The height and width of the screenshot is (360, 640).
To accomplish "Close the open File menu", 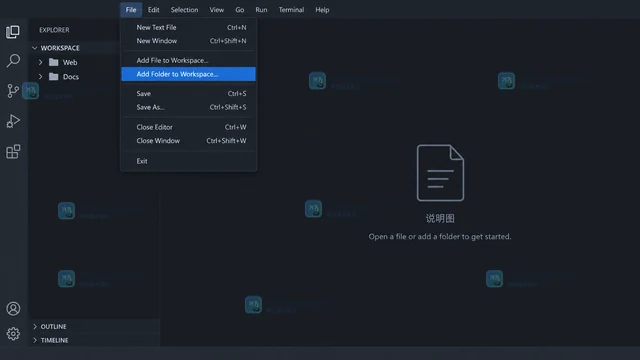I will pos(131,10).
